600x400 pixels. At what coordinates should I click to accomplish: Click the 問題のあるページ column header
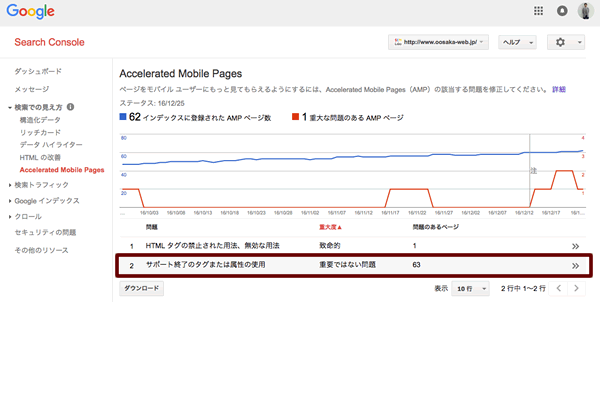tap(435, 227)
